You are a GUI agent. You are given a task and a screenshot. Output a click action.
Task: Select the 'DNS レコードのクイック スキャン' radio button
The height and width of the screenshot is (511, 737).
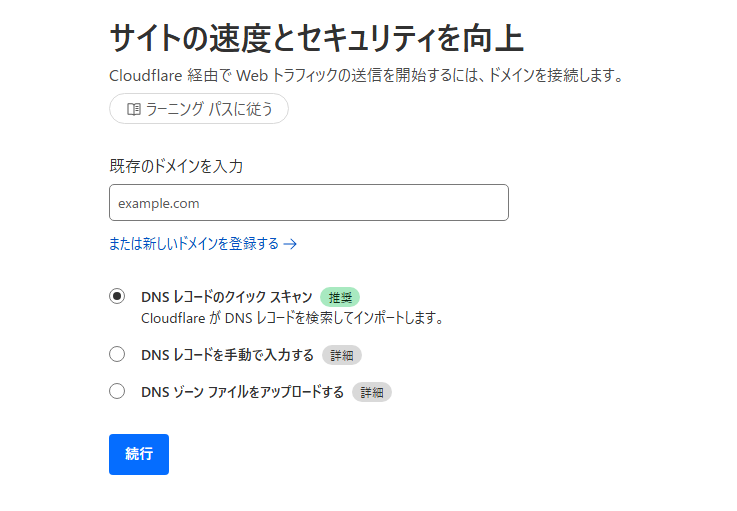coord(117,296)
